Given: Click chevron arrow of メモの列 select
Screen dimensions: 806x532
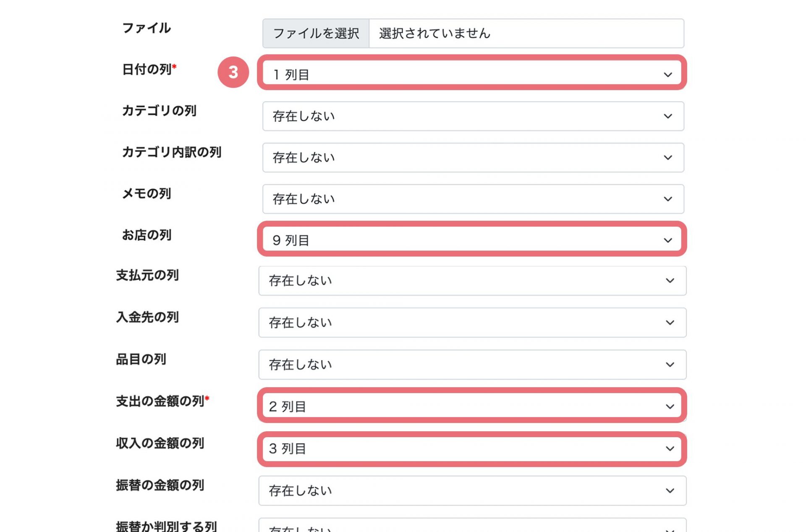Looking at the screenshot, I should click(667, 199).
